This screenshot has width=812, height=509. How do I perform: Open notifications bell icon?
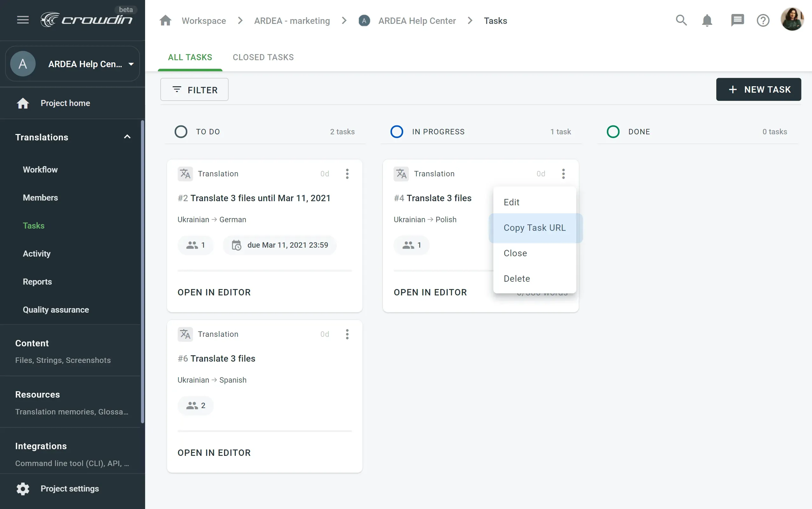(707, 20)
